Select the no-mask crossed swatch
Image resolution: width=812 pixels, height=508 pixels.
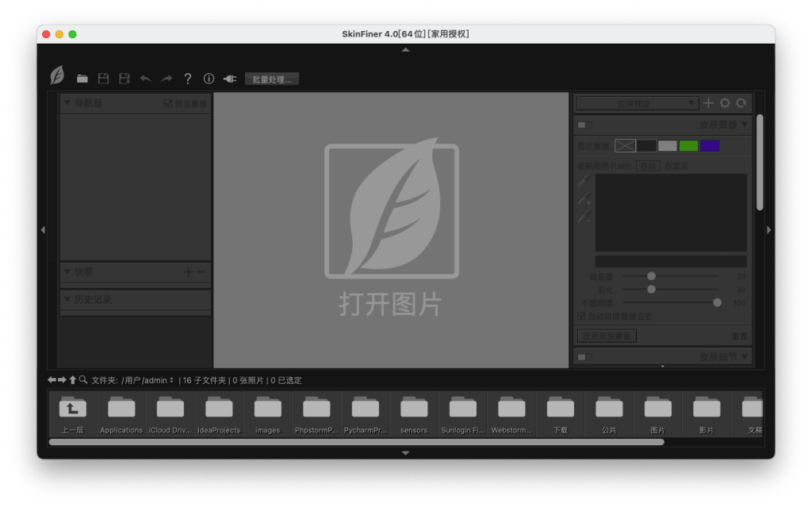pyautogui.click(x=625, y=146)
